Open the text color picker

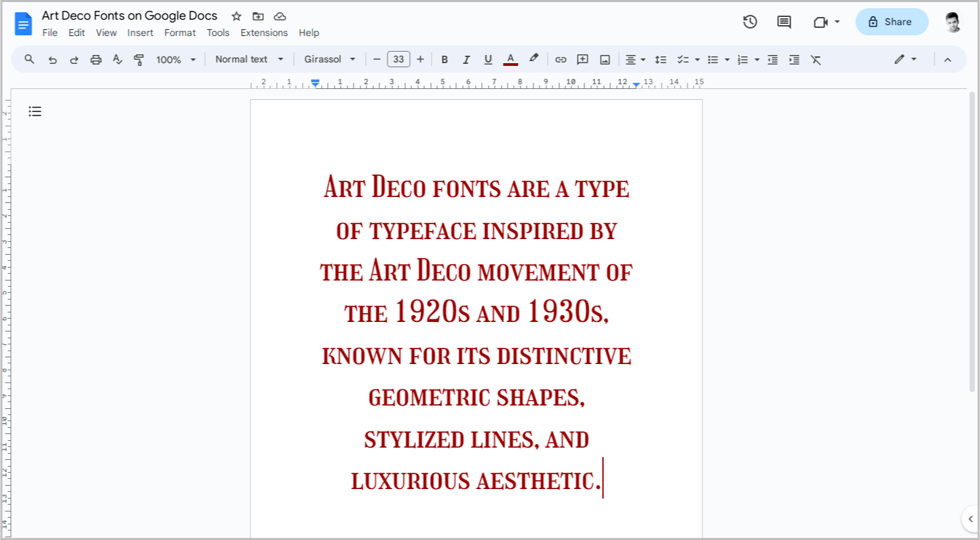510,59
